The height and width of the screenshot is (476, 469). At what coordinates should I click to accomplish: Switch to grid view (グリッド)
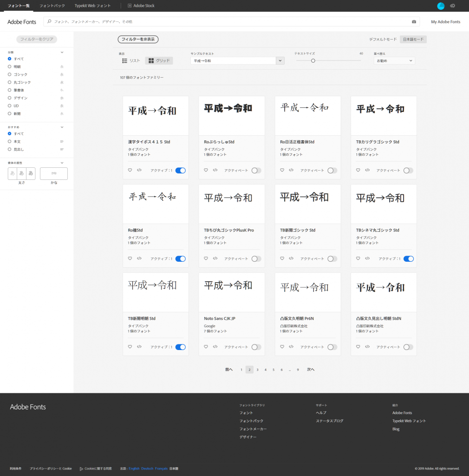(159, 61)
